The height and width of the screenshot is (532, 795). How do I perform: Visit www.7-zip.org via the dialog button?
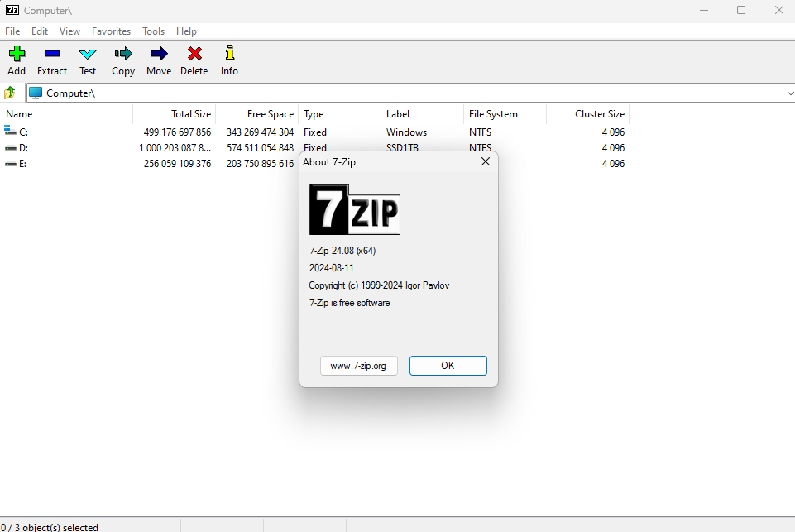[x=358, y=365]
